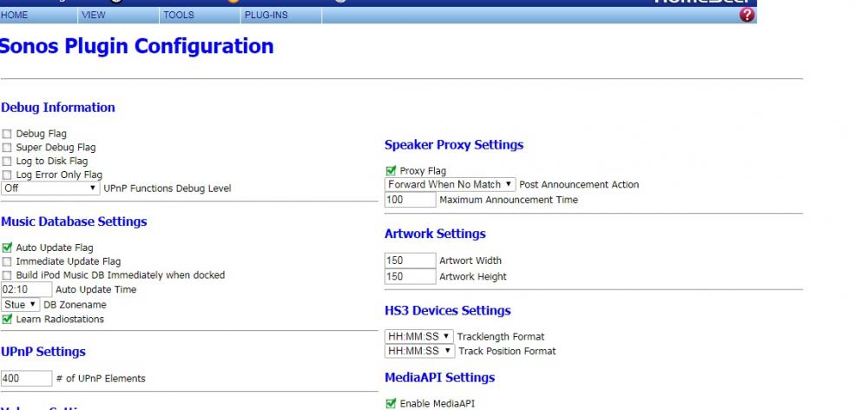Image resolution: width=868 pixels, height=410 pixels.
Task: Open the PLUG-INS menu
Action: 266,15
